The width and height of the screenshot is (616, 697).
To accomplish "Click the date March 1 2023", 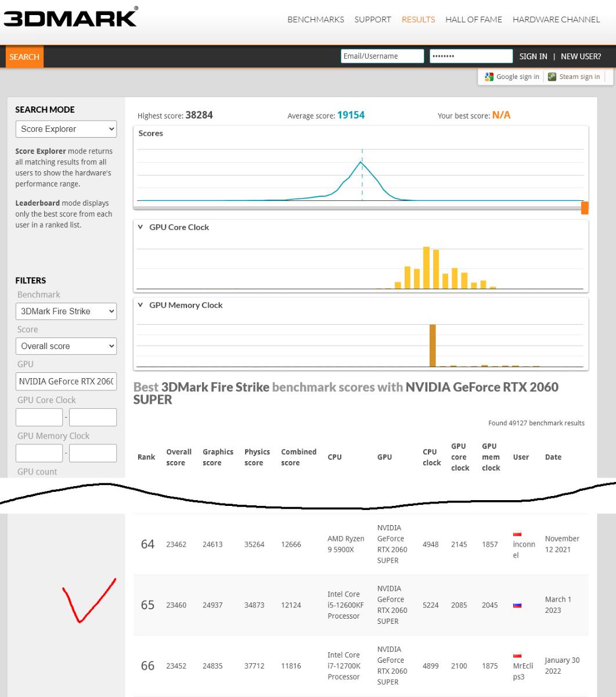I will (558, 605).
